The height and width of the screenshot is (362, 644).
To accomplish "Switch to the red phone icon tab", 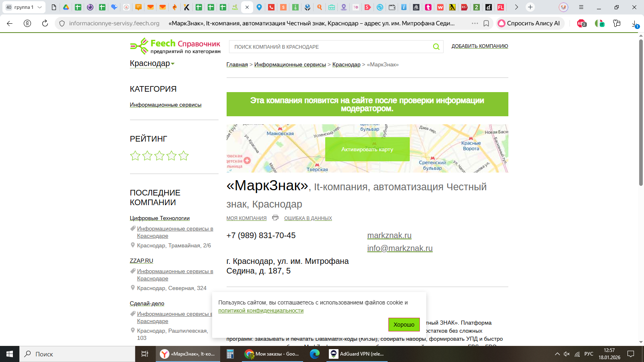I will pyautogui.click(x=271, y=7).
